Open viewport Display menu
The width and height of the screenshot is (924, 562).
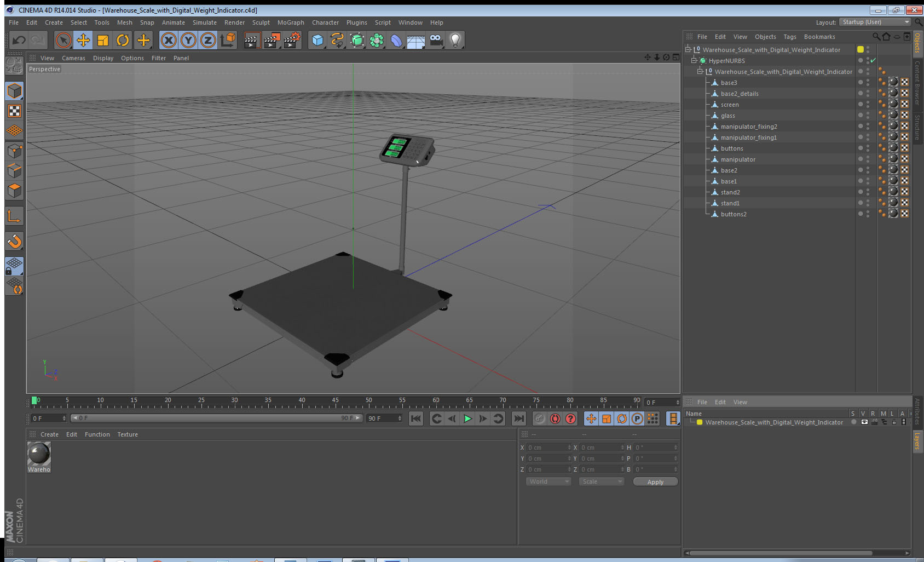coord(103,58)
